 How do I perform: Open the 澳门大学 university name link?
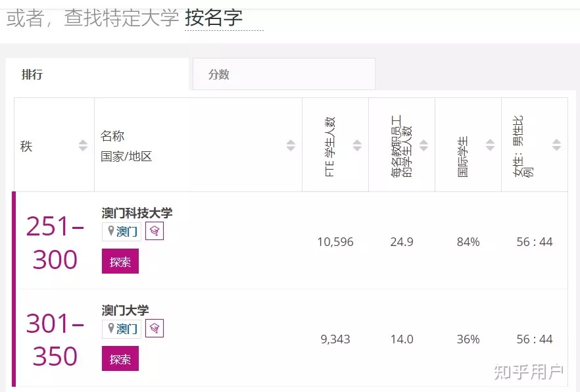pyautogui.click(x=125, y=309)
